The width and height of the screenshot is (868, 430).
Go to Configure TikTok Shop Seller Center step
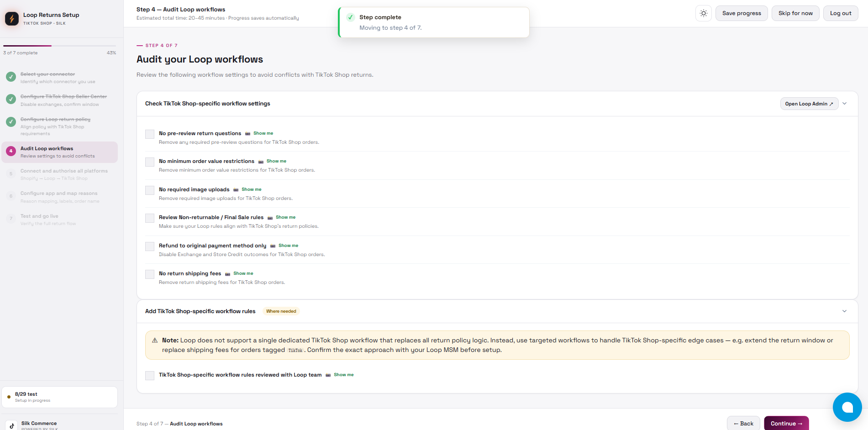coord(60,100)
